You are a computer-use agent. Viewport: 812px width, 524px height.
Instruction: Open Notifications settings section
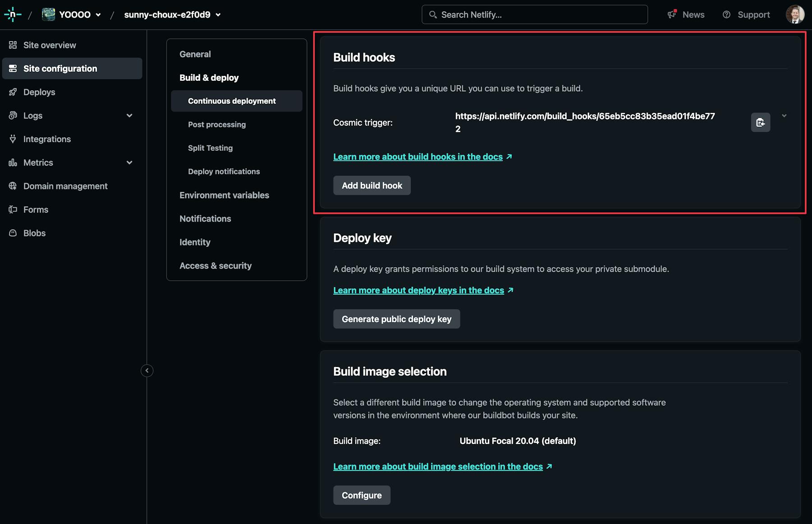click(205, 218)
